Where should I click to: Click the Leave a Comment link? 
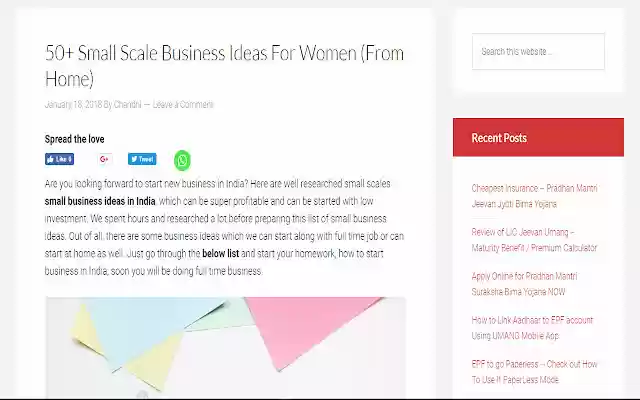[x=183, y=104]
